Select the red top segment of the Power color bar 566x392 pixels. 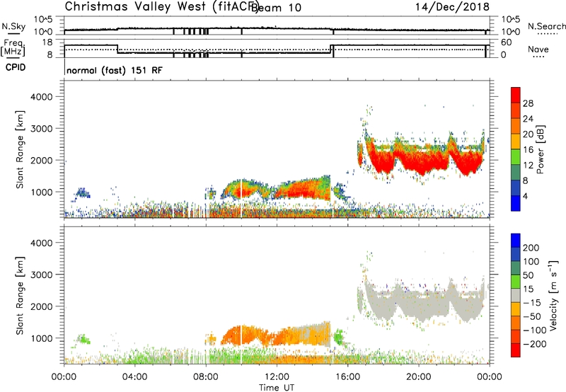coord(516,95)
